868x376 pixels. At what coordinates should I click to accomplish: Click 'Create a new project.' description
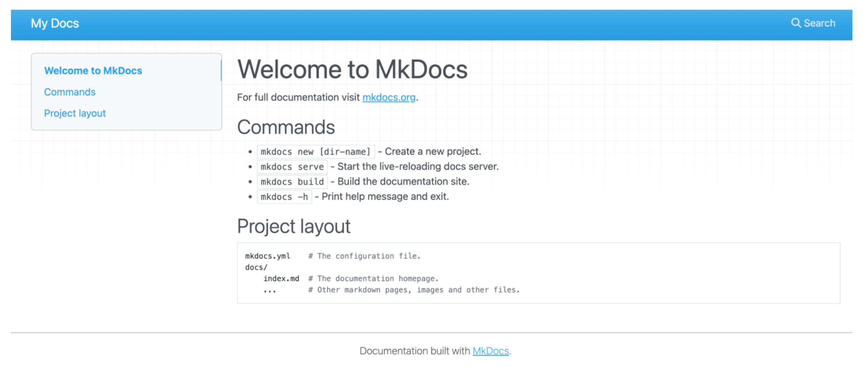[x=433, y=151]
